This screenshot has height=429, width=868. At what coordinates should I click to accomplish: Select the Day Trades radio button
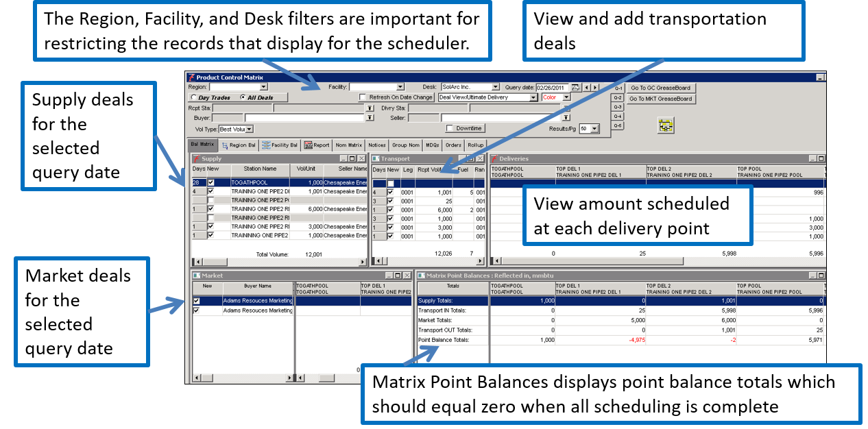[x=193, y=98]
